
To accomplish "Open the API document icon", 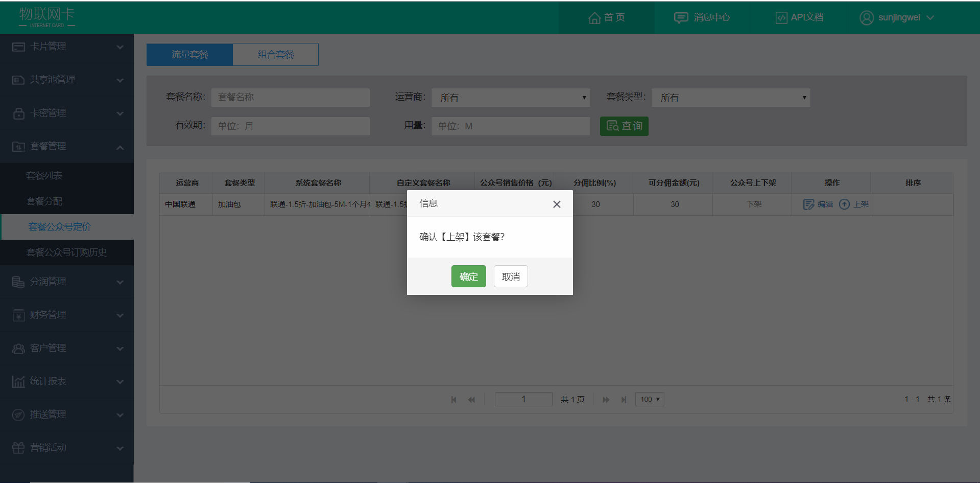I will pos(781,18).
